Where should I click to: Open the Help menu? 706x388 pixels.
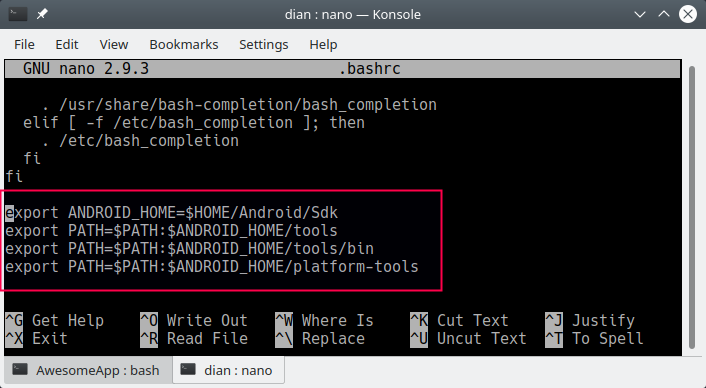point(323,45)
